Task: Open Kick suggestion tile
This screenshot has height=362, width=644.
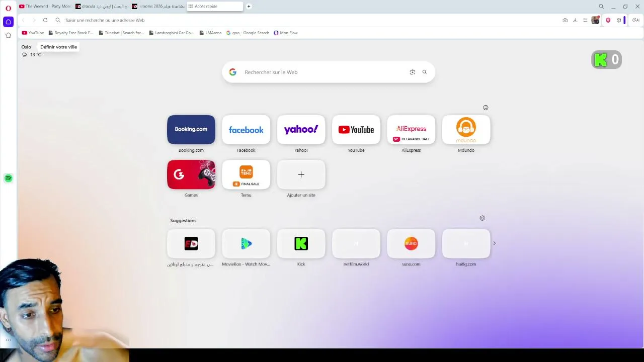Action: (301, 244)
